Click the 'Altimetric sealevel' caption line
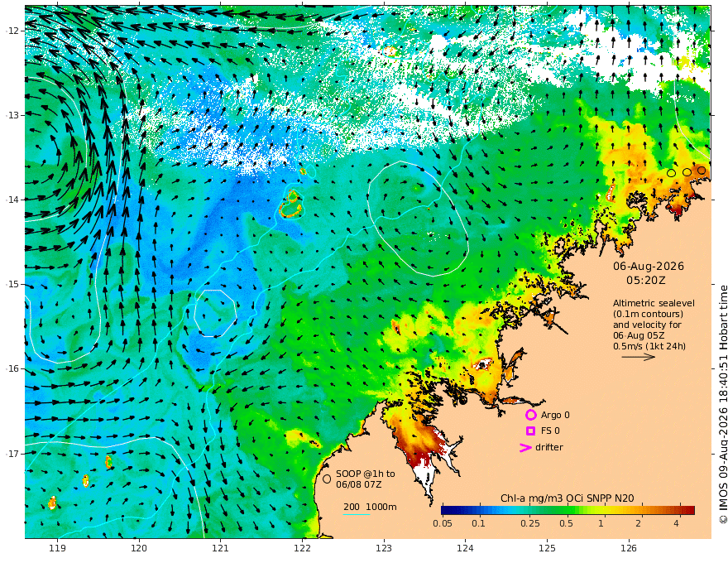The image size is (728, 563). 654,303
